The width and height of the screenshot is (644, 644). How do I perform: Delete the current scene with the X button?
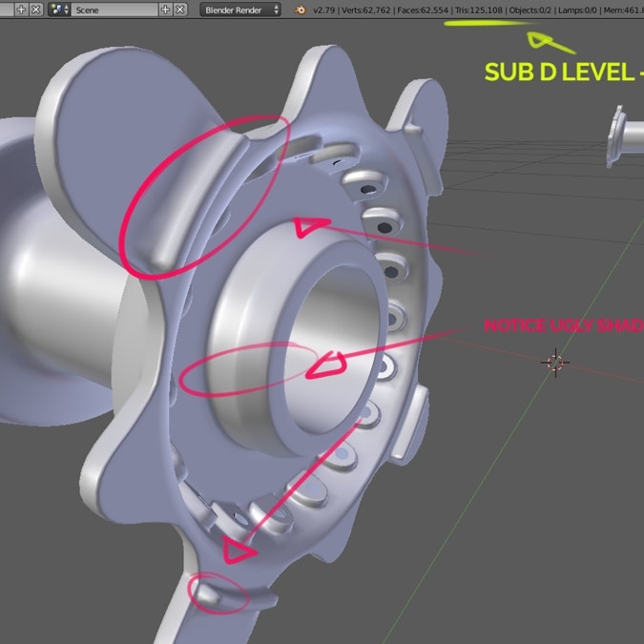tap(180, 10)
